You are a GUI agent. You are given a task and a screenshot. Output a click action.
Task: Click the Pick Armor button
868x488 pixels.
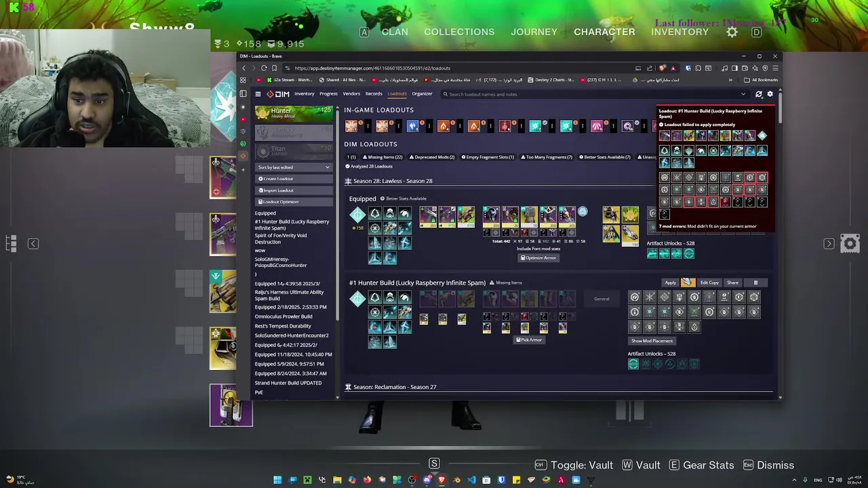[x=529, y=340]
